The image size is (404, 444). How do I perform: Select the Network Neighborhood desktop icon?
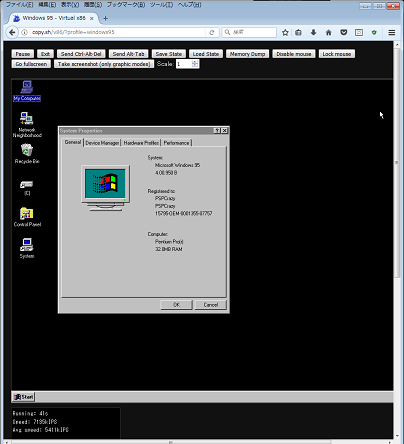(27, 125)
